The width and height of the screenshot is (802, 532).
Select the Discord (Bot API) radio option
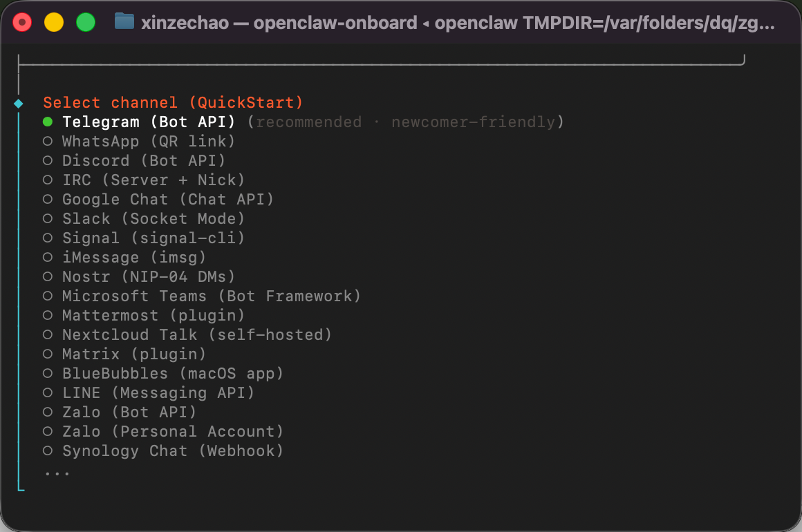click(134, 161)
